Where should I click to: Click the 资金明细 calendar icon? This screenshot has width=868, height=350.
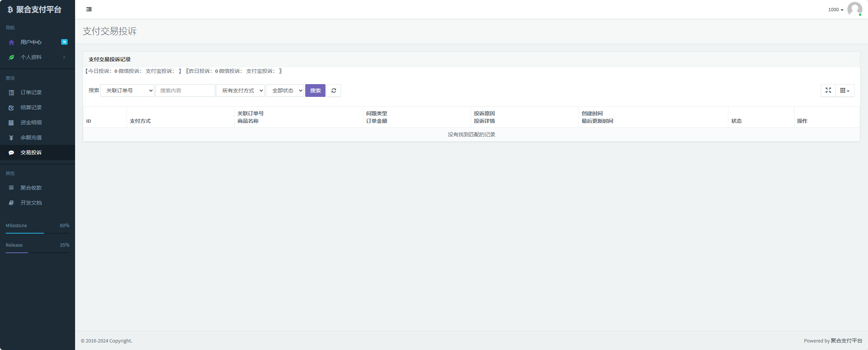11,123
